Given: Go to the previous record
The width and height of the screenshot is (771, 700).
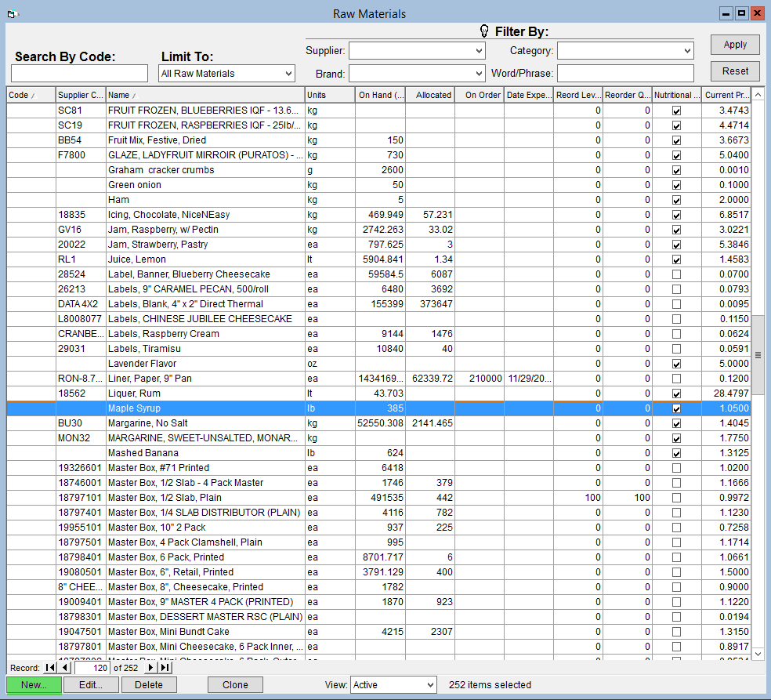Looking at the screenshot, I should point(65,668).
